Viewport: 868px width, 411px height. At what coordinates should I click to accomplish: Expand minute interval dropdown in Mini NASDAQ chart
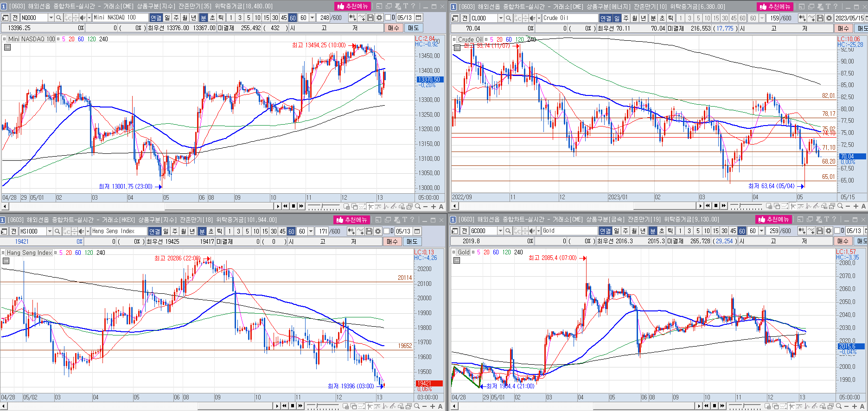coord(312,18)
